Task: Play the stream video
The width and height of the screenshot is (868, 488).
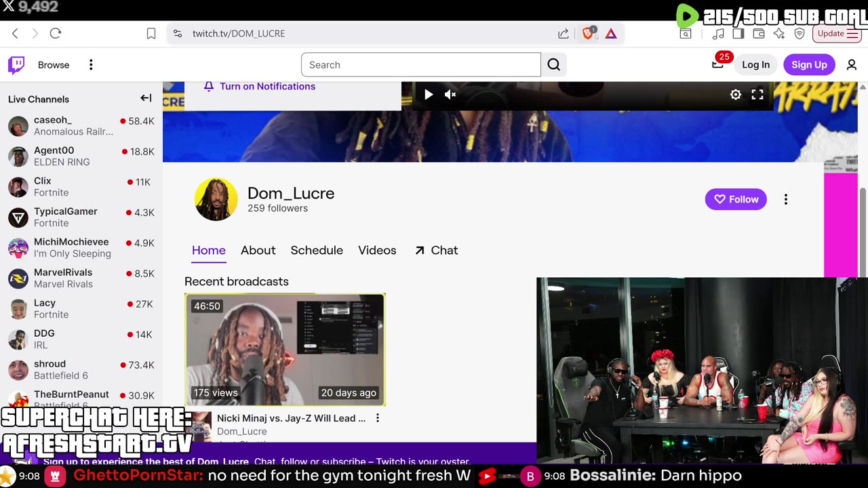Action: (429, 95)
